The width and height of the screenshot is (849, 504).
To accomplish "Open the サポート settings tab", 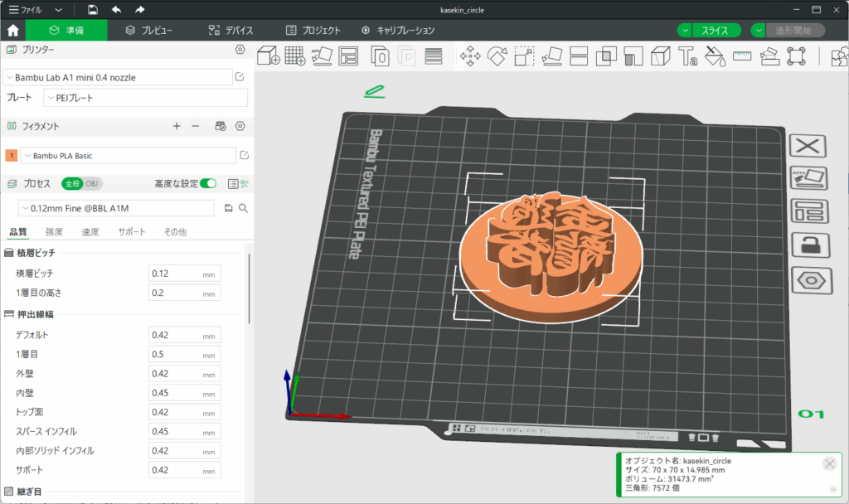I will [x=132, y=232].
